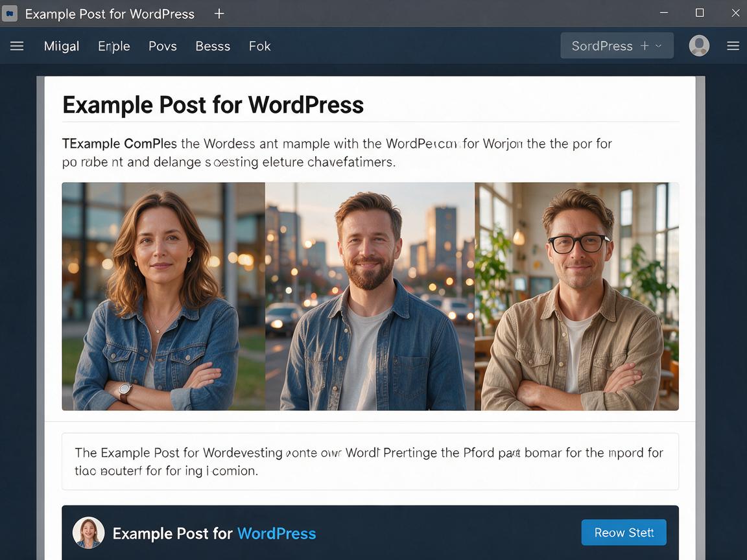747x560 pixels.
Task: Open photo of woman in denim jacket
Action: [x=163, y=296]
